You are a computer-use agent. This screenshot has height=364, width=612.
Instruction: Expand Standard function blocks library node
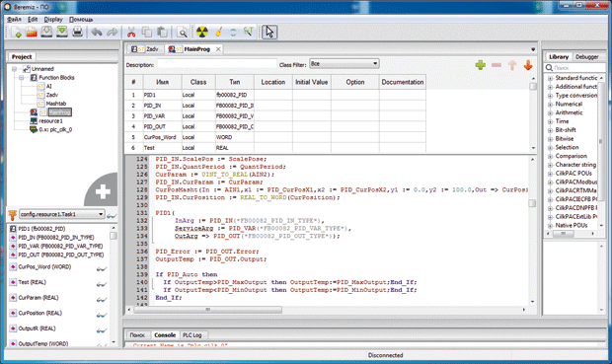click(550, 78)
